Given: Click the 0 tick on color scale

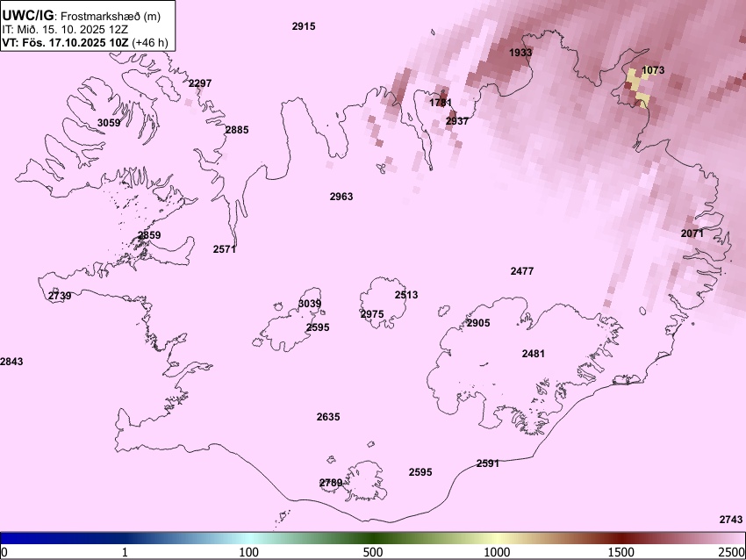Looking at the screenshot, I should [4, 552].
